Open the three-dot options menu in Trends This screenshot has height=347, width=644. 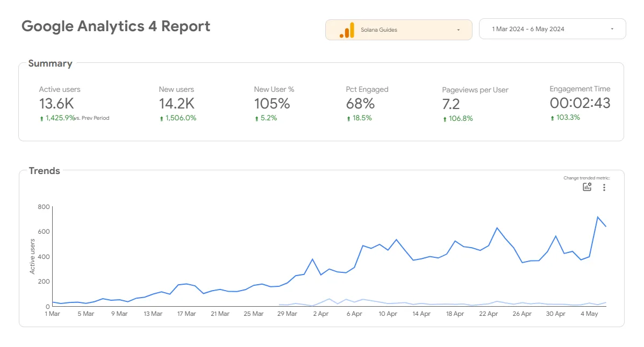604,187
